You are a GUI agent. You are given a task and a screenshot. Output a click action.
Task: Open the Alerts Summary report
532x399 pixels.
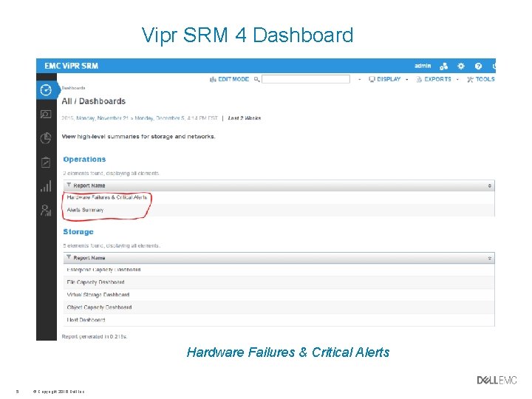tap(85, 210)
